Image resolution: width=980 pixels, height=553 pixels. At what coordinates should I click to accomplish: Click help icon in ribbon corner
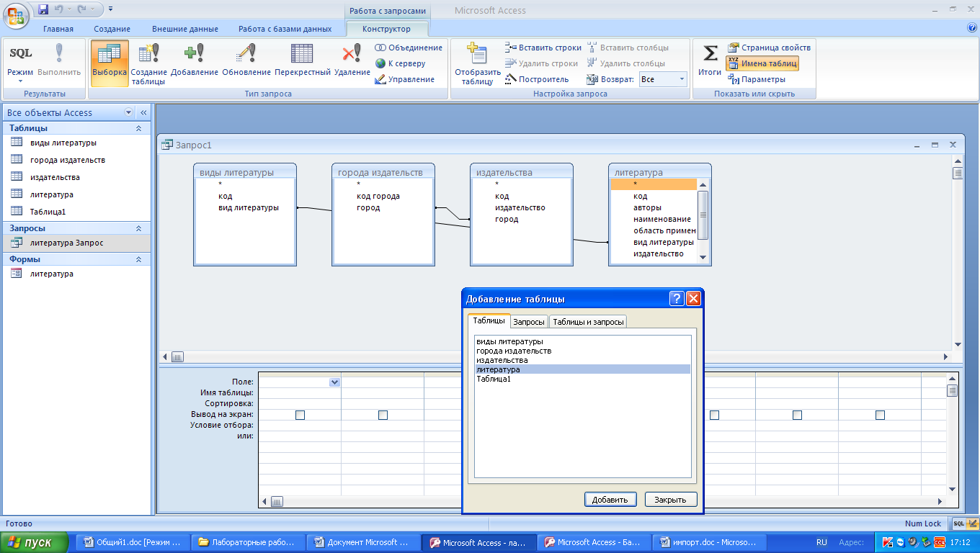point(972,28)
